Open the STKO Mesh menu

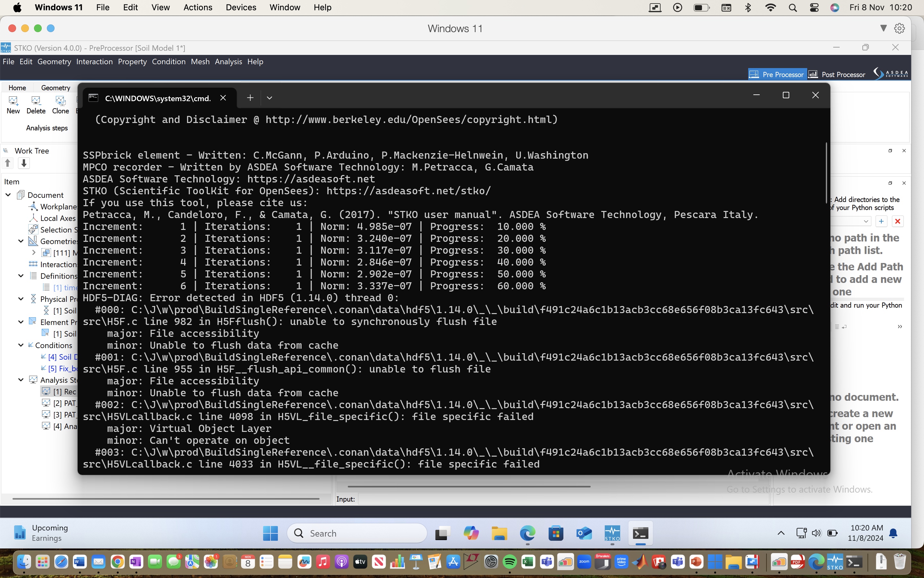pyautogui.click(x=200, y=62)
